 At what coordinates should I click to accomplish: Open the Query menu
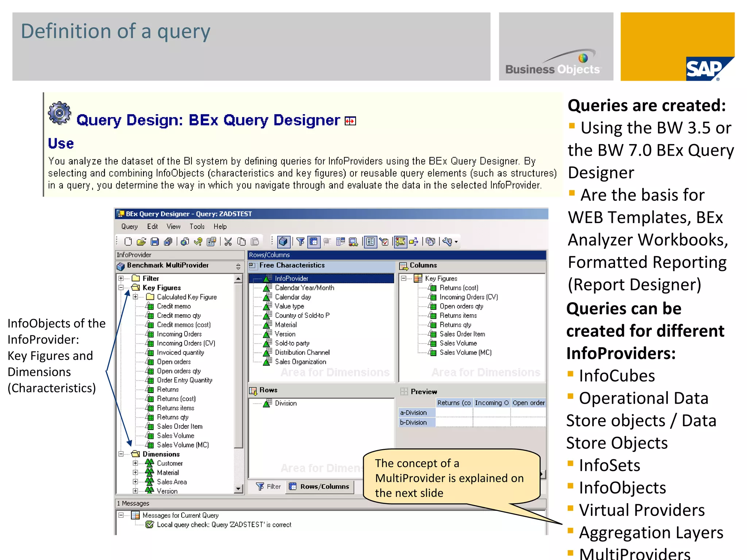(129, 226)
